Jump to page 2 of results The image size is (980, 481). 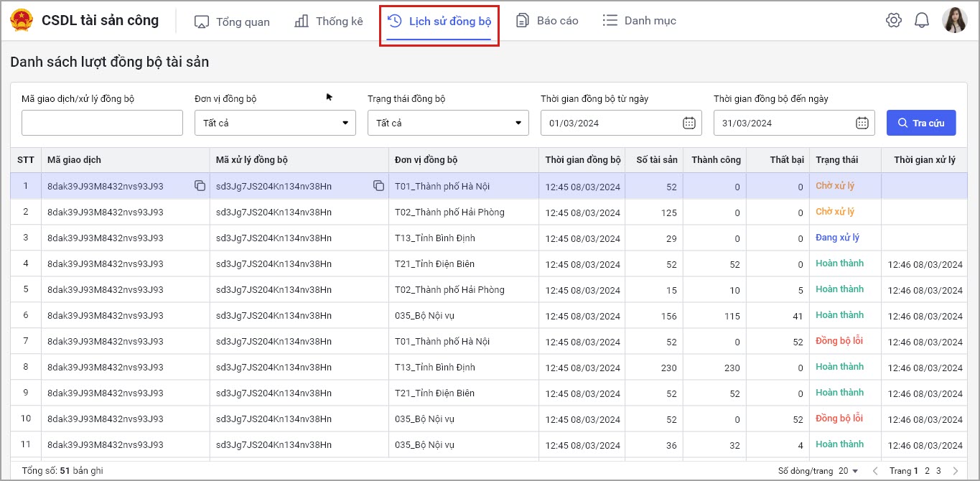[x=927, y=471]
